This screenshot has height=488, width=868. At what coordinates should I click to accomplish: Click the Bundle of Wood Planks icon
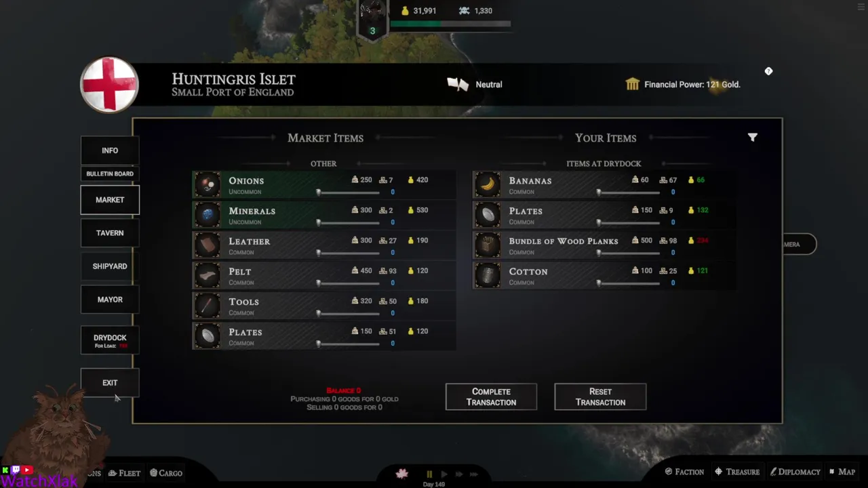pos(487,245)
